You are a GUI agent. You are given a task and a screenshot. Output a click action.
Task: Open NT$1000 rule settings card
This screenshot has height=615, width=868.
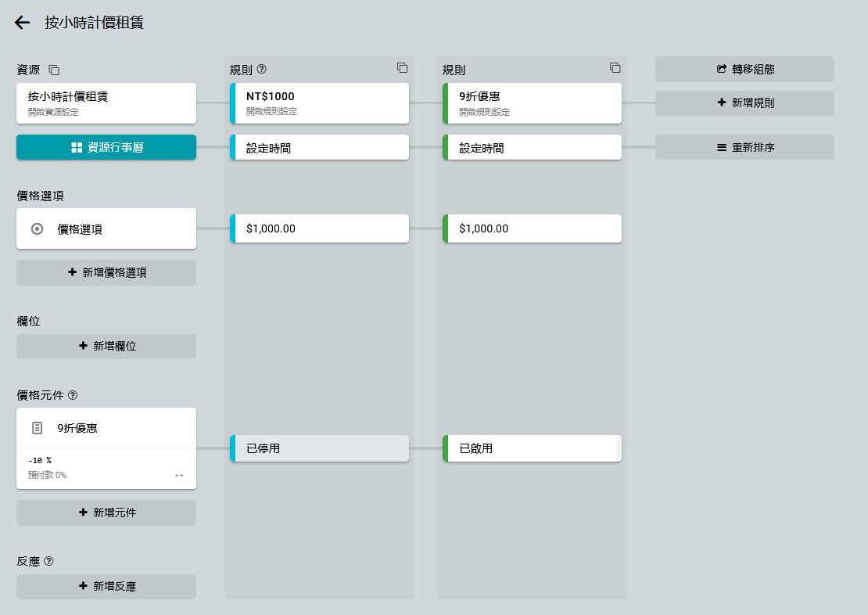[321, 103]
